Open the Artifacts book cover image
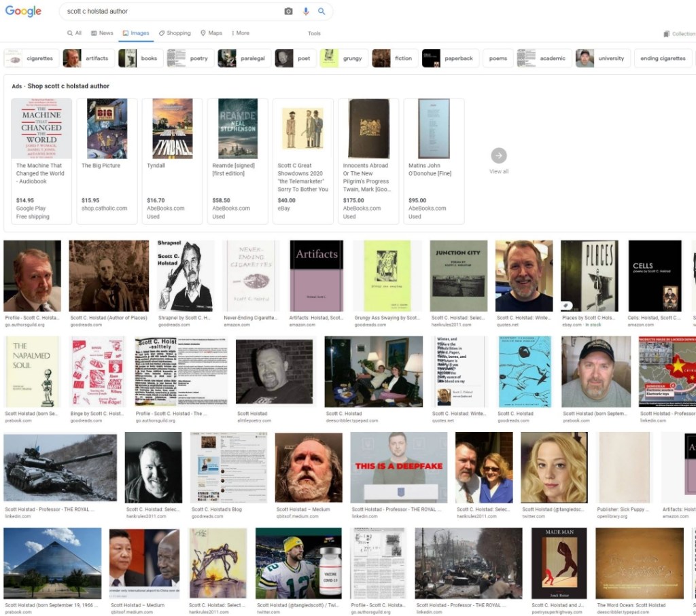 pos(316,275)
